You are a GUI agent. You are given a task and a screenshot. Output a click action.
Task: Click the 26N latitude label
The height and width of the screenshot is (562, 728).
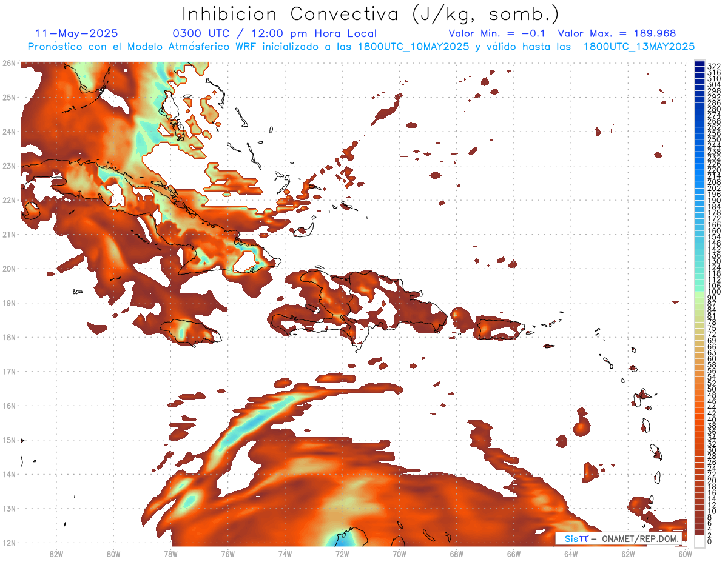[8, 63]
